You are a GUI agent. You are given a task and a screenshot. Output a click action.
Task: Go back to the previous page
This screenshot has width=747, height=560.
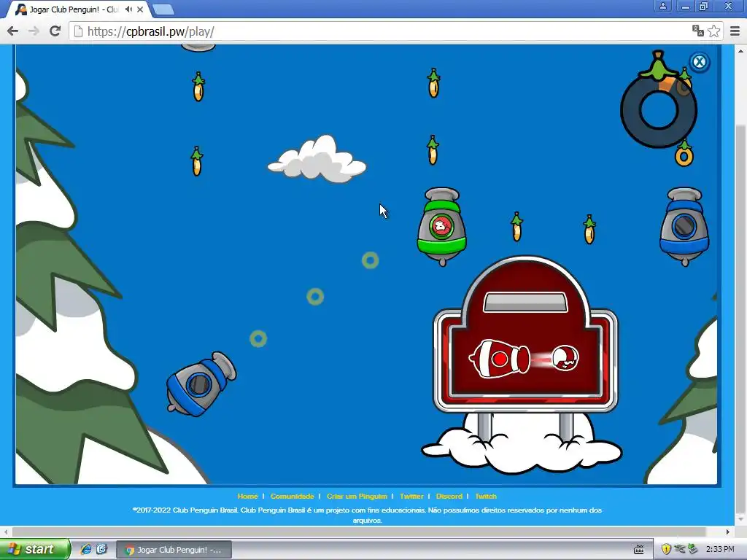pyautogui.click(x=13, y=31)
